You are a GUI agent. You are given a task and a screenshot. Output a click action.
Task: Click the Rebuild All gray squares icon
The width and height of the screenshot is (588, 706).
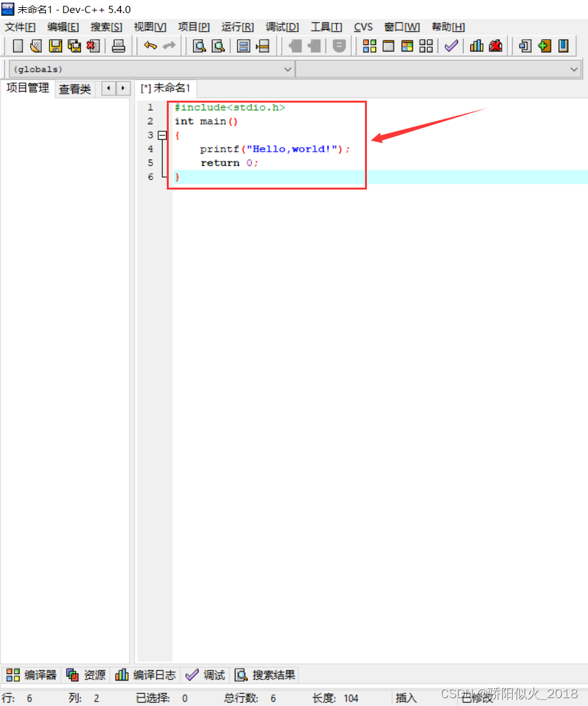point(426,46)
